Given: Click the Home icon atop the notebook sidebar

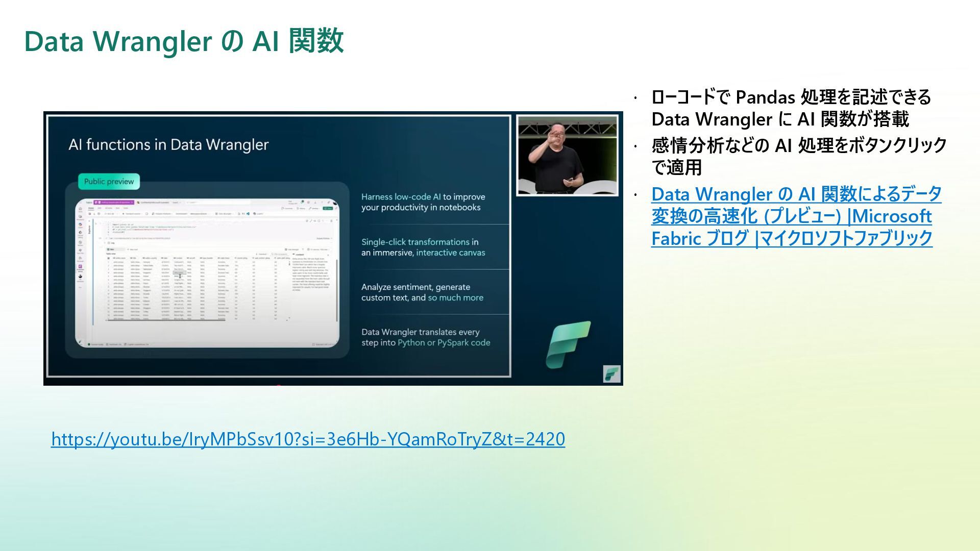Looking at the screenshot, I should [80, 209].
